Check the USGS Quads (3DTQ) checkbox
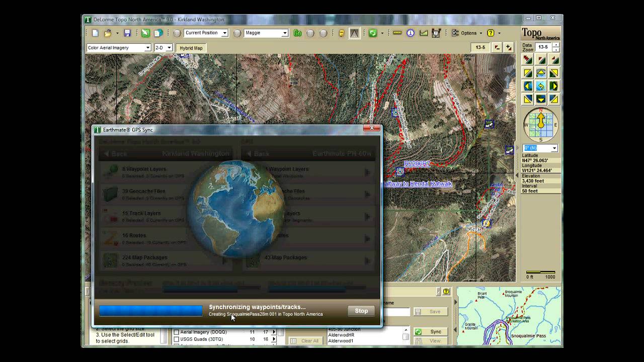 pyautogui.click(x=176, y=339)
